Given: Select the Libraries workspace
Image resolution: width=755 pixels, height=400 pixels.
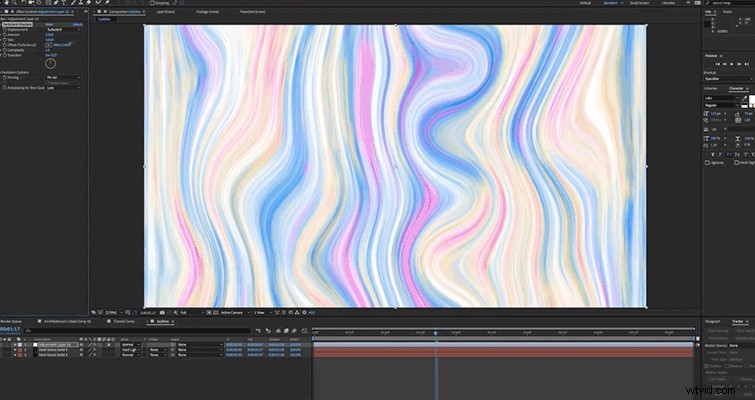Looking at the screenshot, I should point(668,3).
